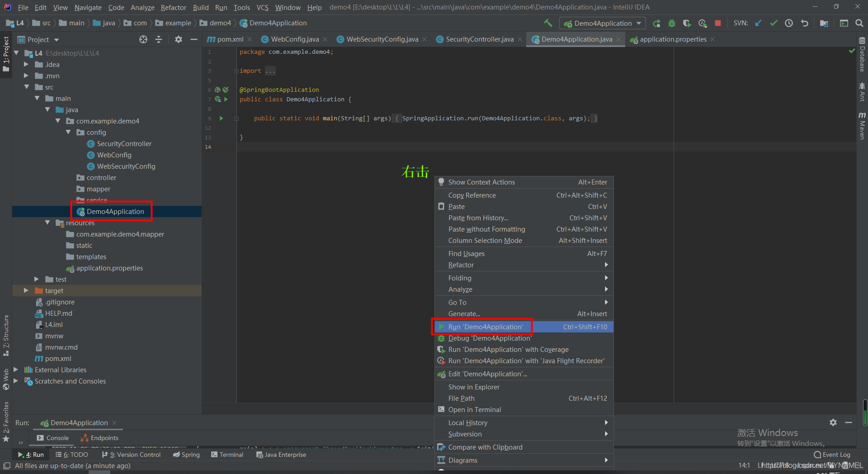868x474 pixels.
Task: Open Project panel settings gear
Action: [179, 39]
